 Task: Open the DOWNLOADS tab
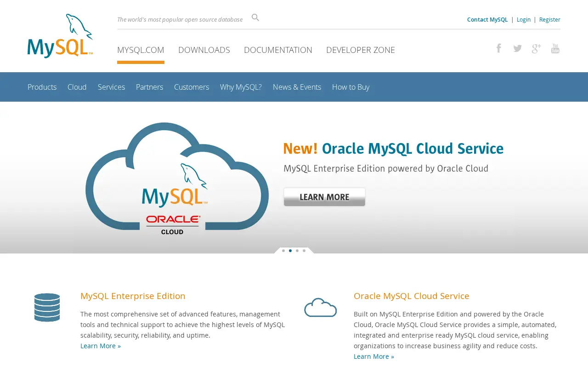tap(204, 50)
